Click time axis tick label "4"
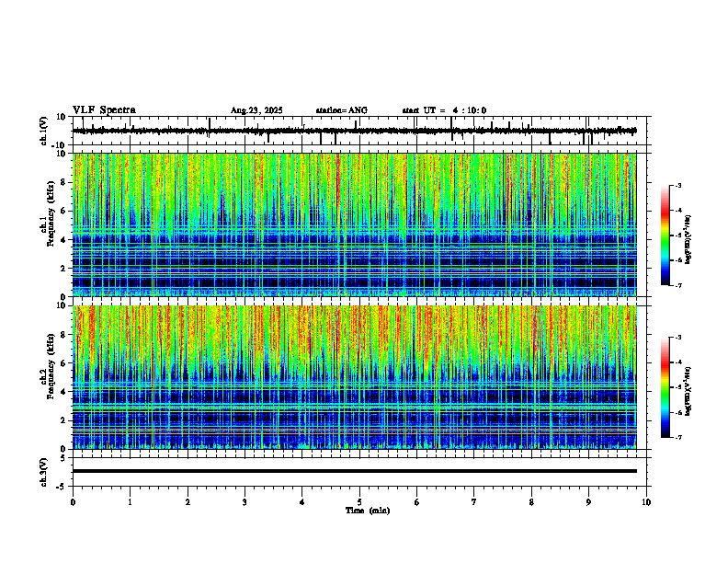This screenshot has height=563, width=728. (302, 502)
